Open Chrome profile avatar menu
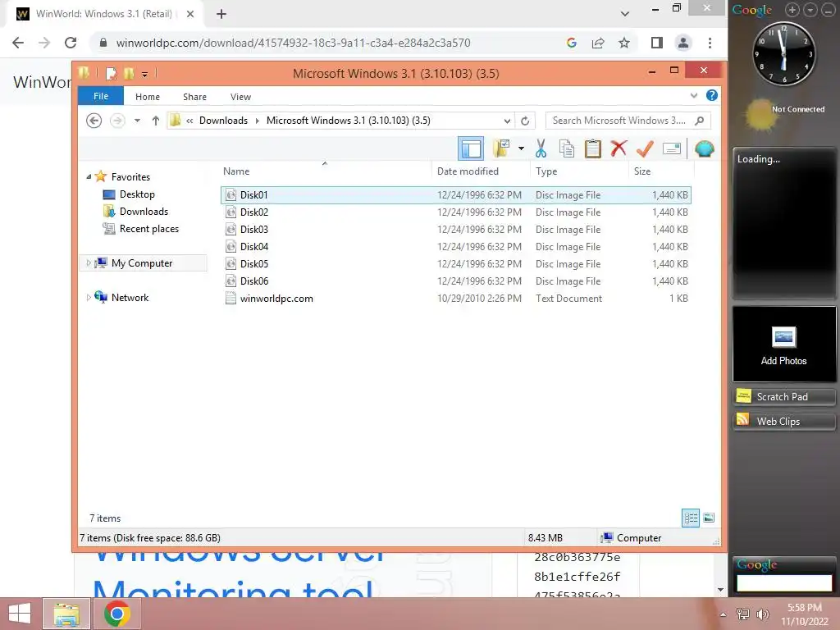Screen dimensions: 840x630 coord(683,43)
